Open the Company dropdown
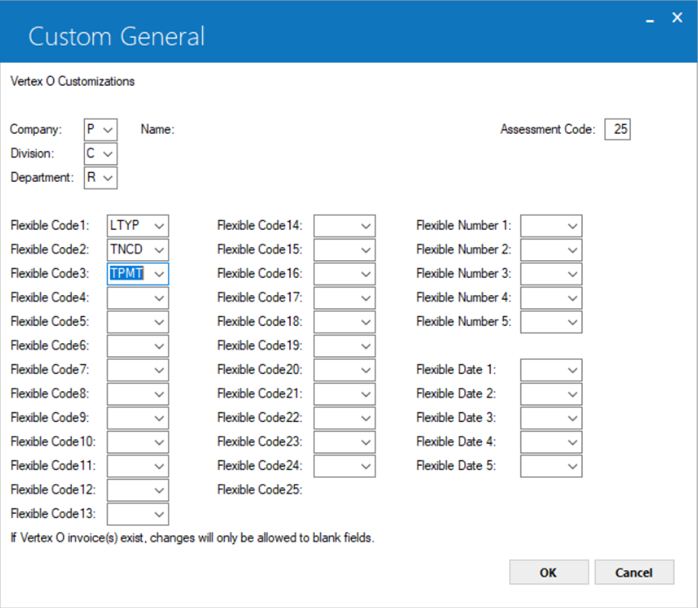Screen dimensions: 698x608 pos(101,130)
